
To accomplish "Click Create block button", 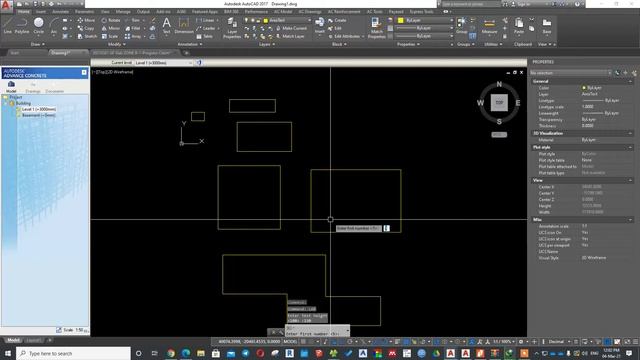I will pyautogui.click(x=337, y=20).
